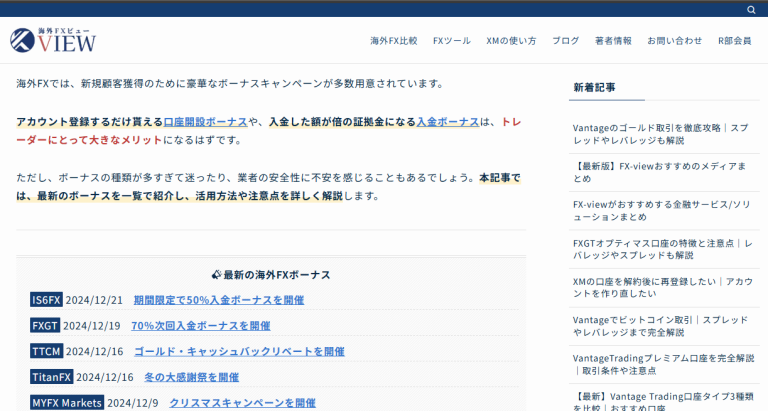Follow the 口座開設ボーナス link
The image size is (768, 411).
point(205,121)
